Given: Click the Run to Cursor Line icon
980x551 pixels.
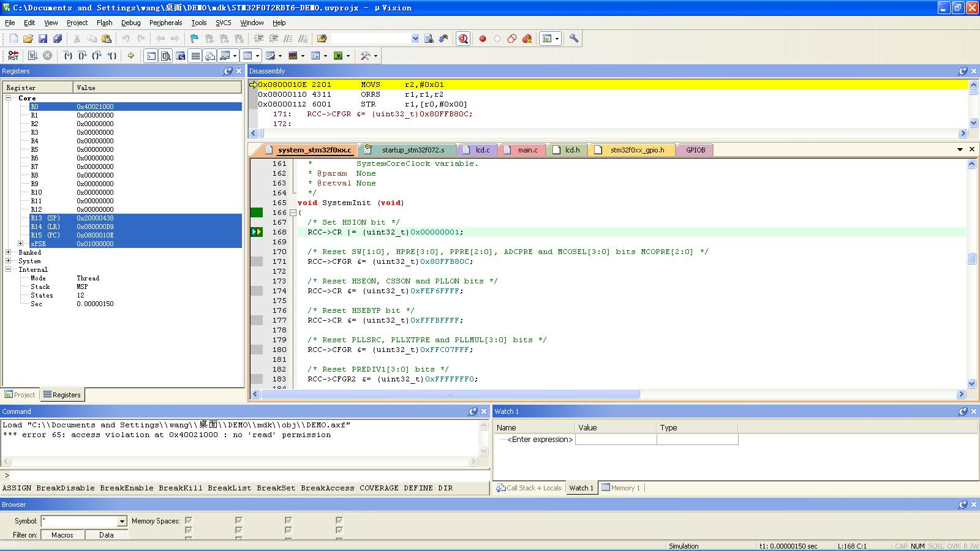Looking at the screenshot, I should (112, 56).
